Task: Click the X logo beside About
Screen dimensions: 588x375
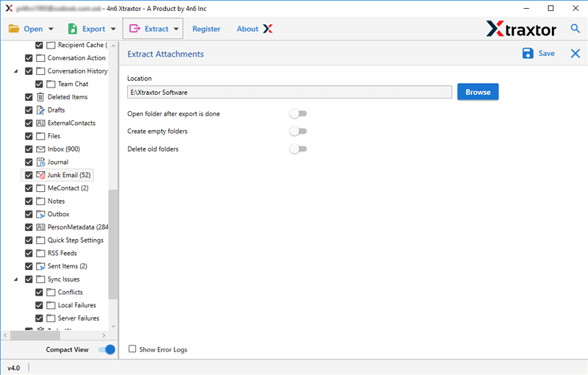Action: pyautogui.click(x=268, y=29)
